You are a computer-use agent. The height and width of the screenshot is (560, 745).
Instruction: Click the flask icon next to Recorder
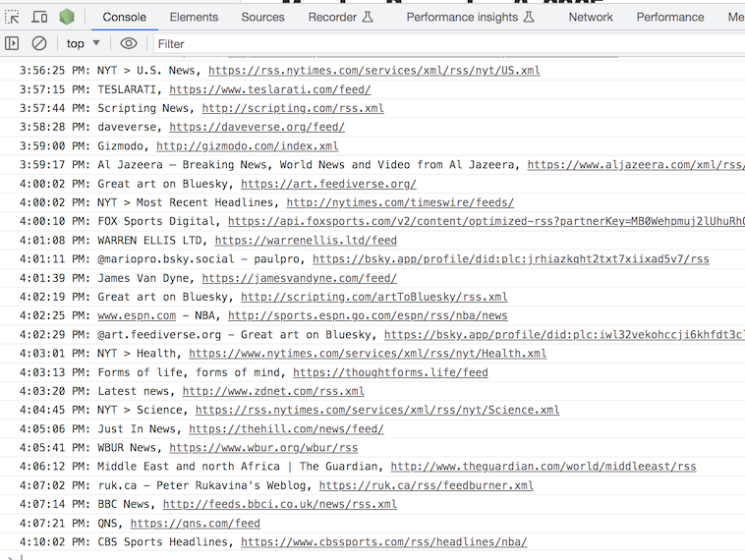coord(368,17)
